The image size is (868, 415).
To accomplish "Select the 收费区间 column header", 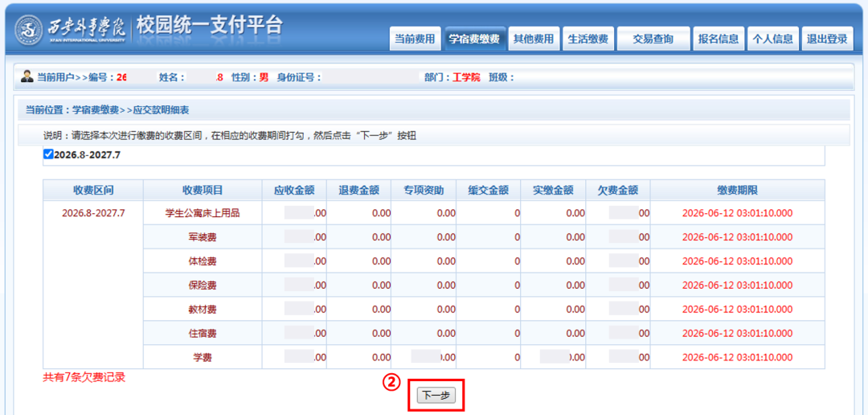I will pos(93,190).
